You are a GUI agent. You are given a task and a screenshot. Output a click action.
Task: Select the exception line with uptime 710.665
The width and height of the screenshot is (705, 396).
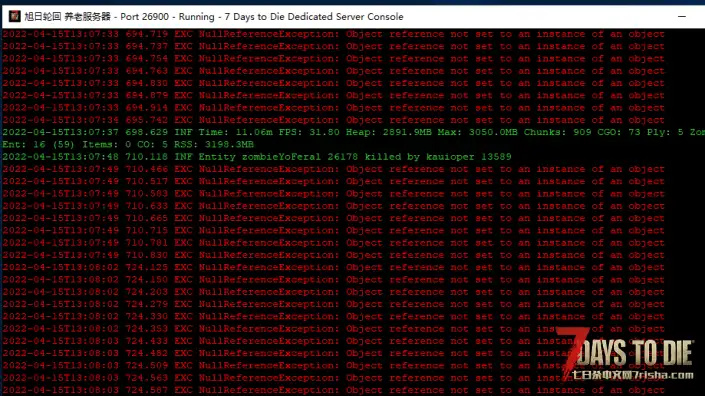click(333, 218)
